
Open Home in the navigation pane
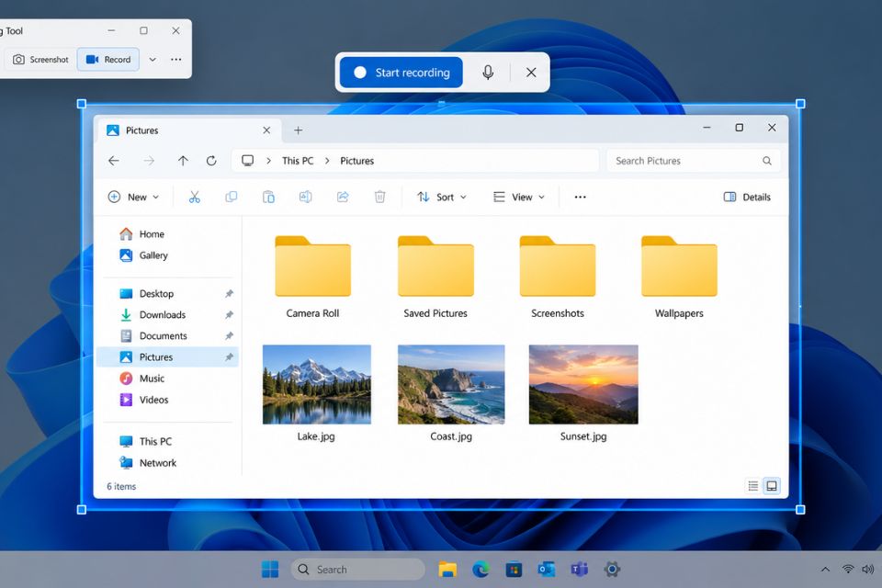pyautogui.click(x=169, y=234)
